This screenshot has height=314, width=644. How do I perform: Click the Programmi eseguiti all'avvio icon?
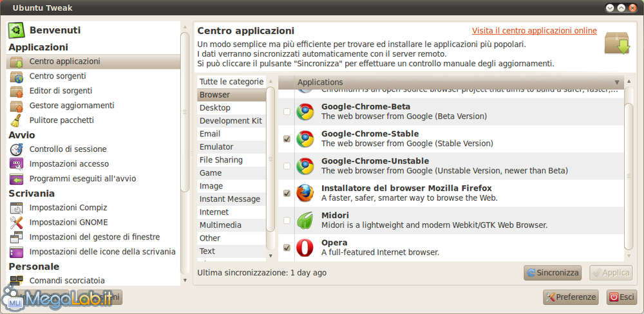click(x=17, y=179)
